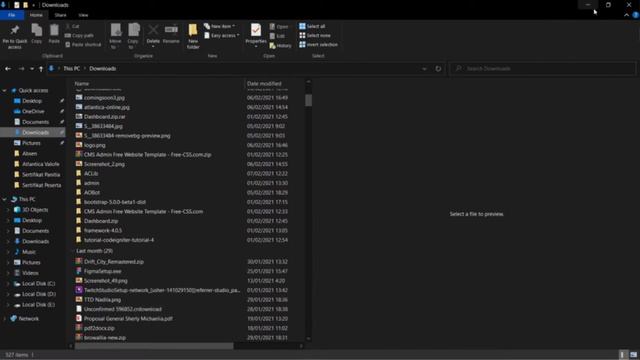Expand the 3D Objects node
The image size is (640, 360).
pos(8,210)
